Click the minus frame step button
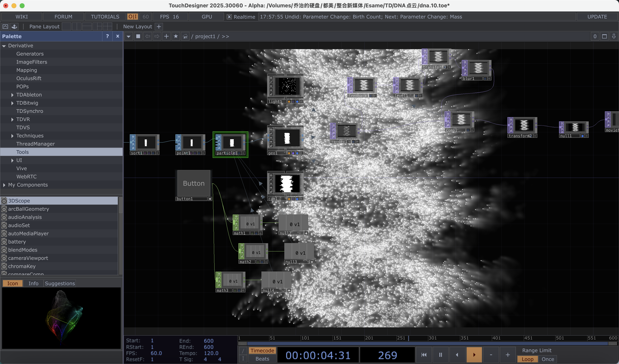The width and height of the screenshot is (619, 364). tap(491, 355)
